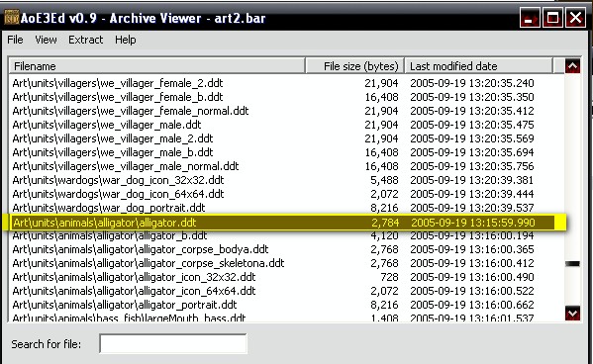
Task: Select war_dog_icon_64x64.ddt row
Action: tap(286, 194)
